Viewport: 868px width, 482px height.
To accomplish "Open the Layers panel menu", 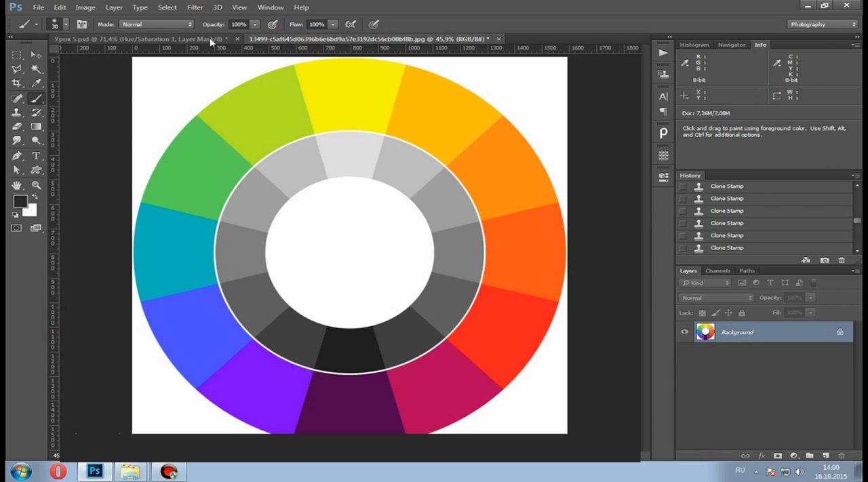I will pos(856,271).
